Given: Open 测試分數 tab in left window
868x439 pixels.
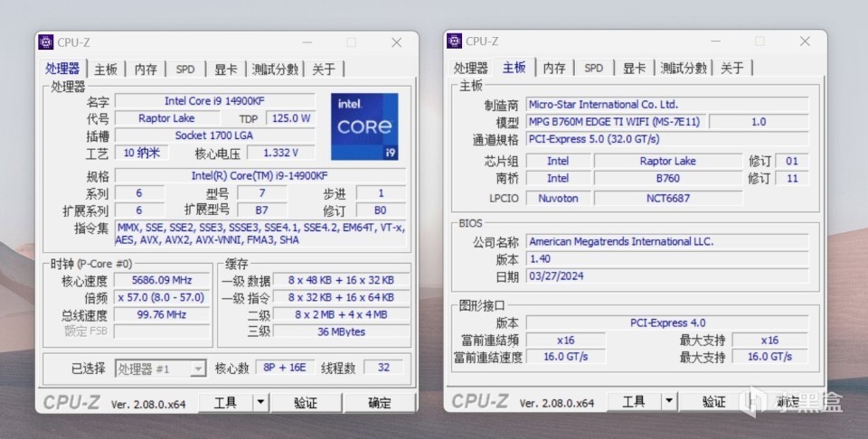Looking at the screenshot, I should pos(275,70).
